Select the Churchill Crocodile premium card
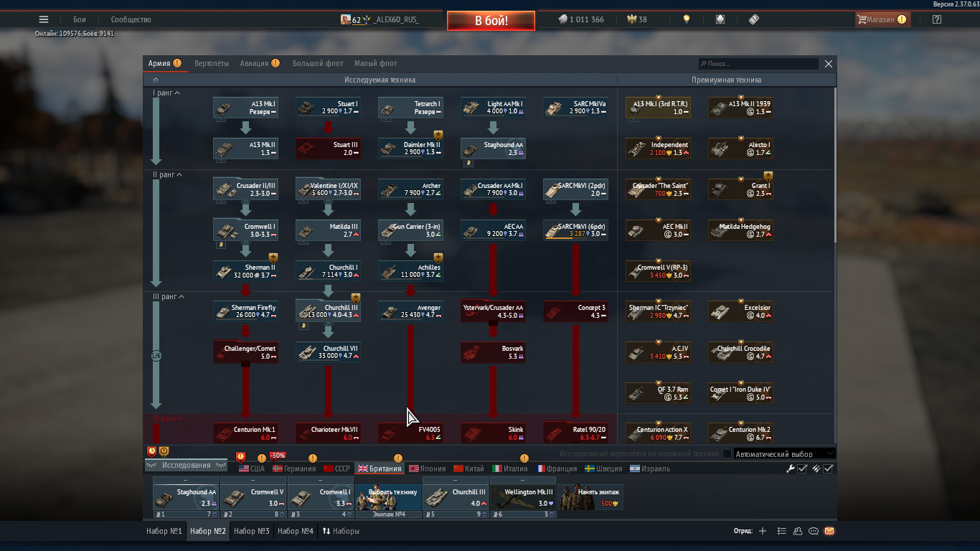The height and width of the screenshot is (551, 980). point(740,352)
